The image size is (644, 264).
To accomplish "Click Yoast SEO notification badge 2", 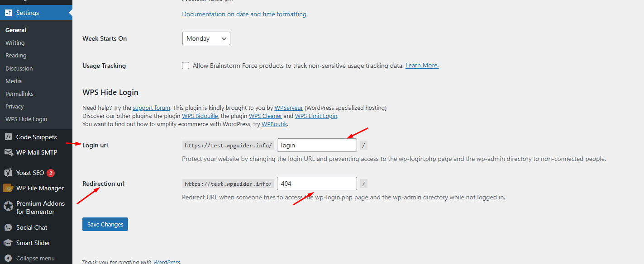I will [x=51, y=173].
